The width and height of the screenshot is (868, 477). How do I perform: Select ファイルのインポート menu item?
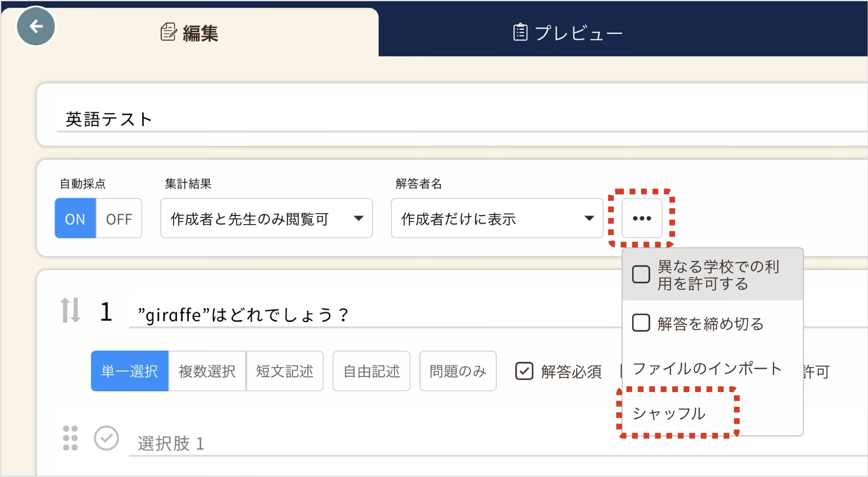[x=707, y=368]
